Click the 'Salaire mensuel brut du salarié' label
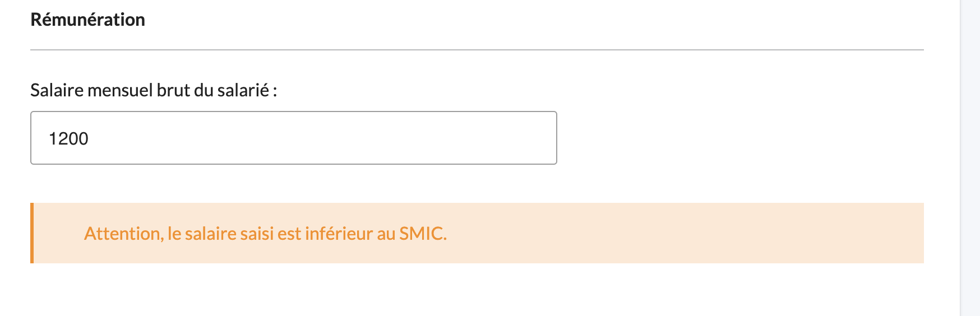The height and width of the screenshot is (316, 980). pyautogui.click(x=154, y=90)
